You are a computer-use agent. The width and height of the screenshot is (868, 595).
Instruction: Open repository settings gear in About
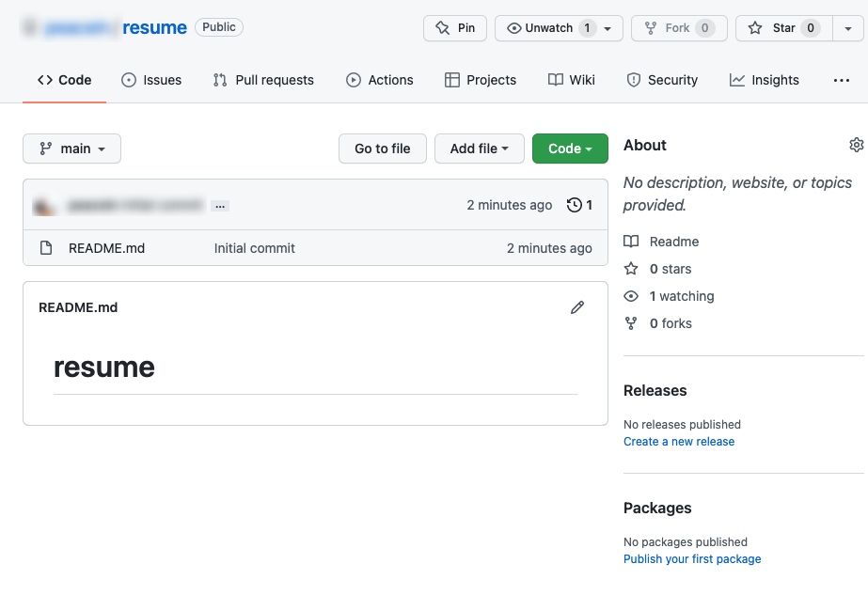857,145
